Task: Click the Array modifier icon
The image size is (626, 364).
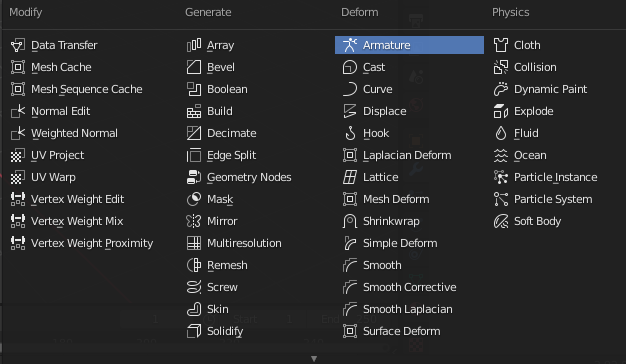Action: coord(194,45)
